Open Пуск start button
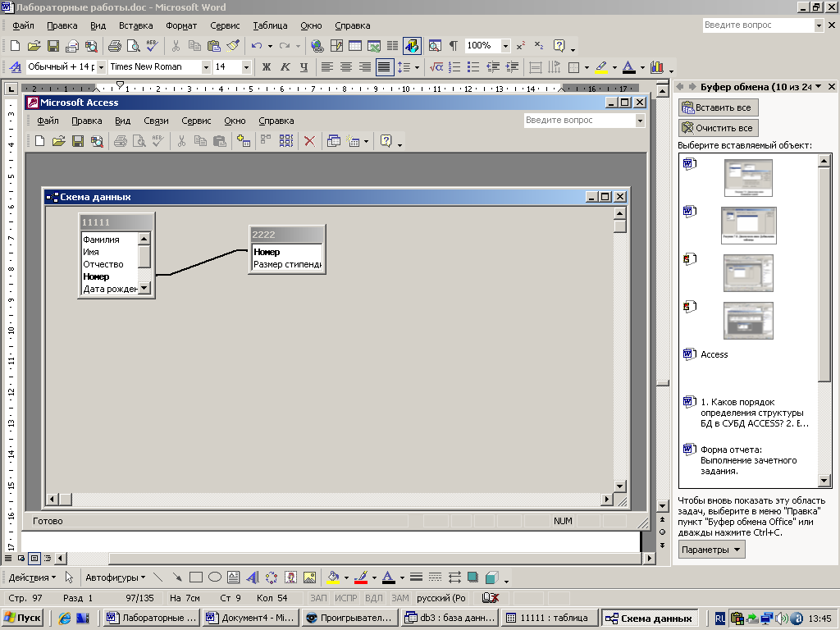 [22, 618]
